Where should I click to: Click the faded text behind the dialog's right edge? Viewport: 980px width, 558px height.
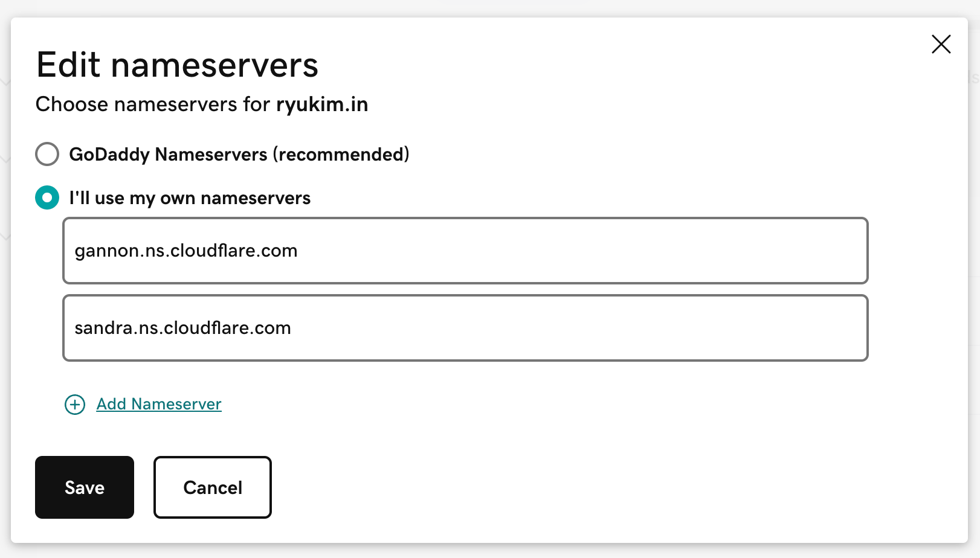(x=974, y=77)
